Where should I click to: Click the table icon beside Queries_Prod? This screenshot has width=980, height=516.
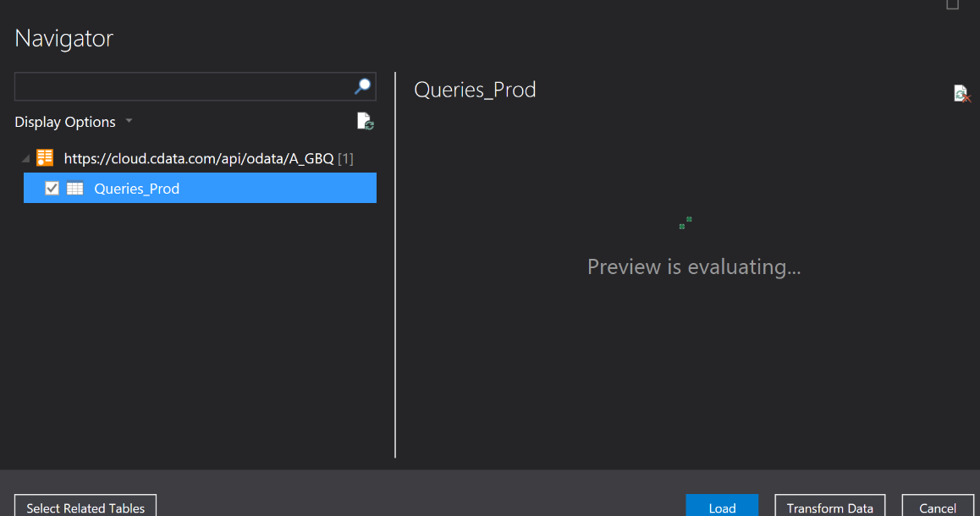coord(75,188)
